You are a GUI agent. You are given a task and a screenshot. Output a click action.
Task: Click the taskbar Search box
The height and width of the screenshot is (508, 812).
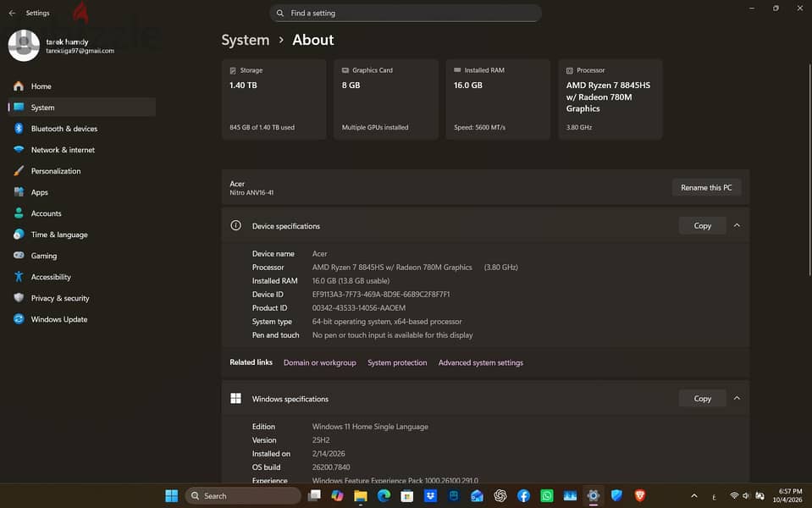pyautogui.click(x=242, y=495)
